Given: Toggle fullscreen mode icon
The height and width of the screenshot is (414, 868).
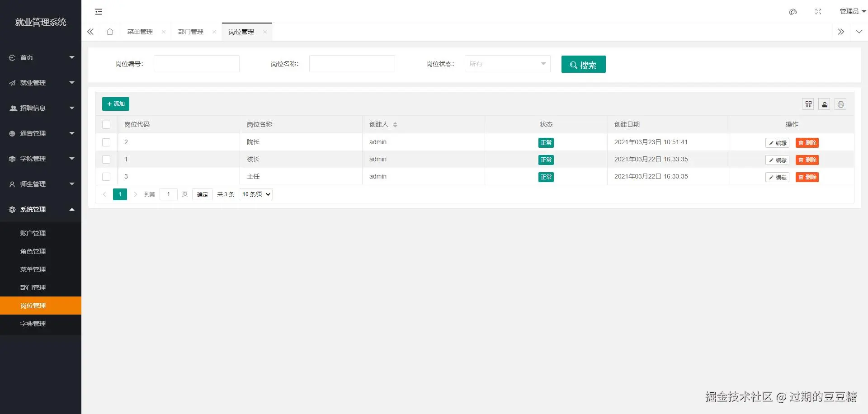Looking at the screenshot, I should tap(818, 12).
